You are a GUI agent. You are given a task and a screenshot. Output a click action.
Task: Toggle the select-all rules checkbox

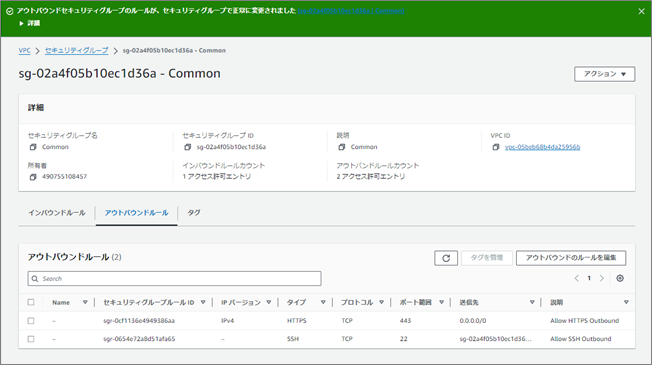(x=31, y=302)
